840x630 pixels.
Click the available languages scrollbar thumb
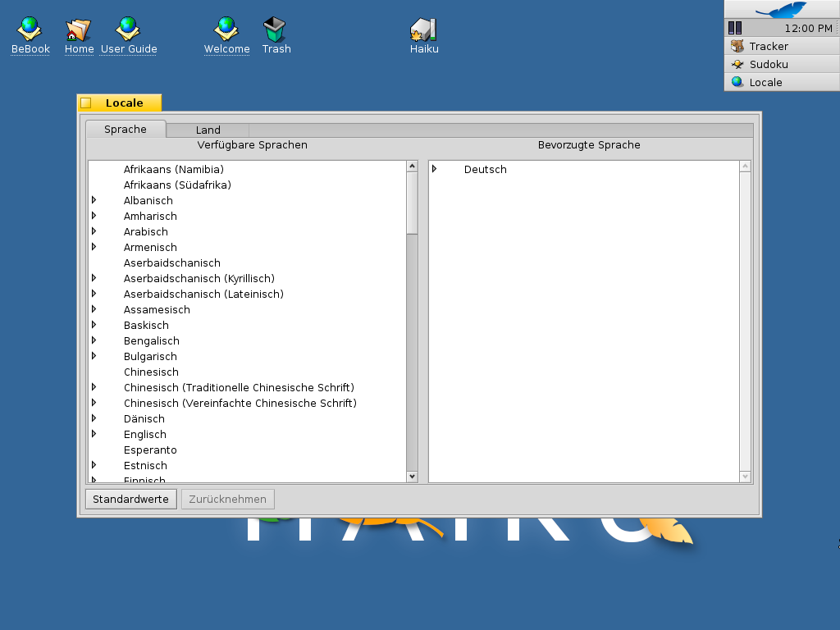(x=412, y=203)
